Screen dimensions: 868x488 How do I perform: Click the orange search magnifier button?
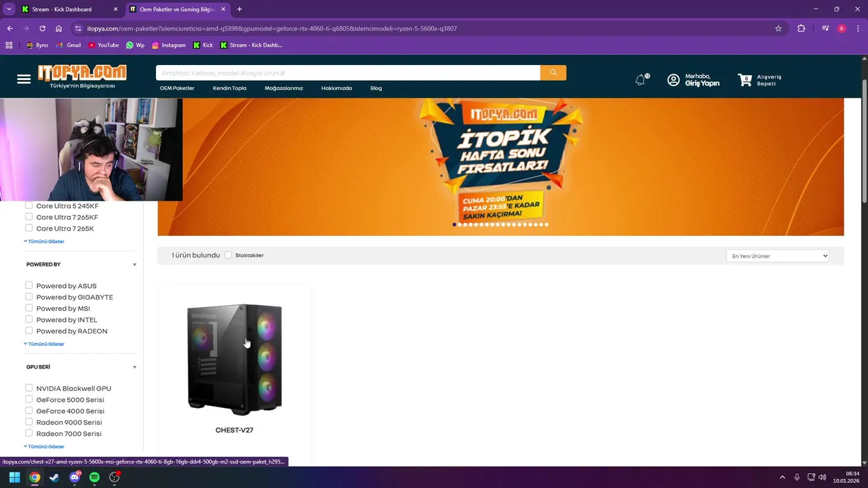[553, 73]
